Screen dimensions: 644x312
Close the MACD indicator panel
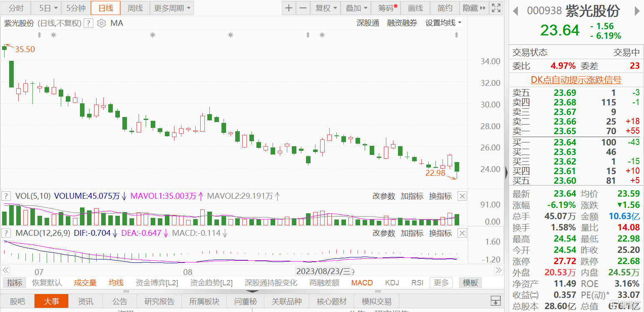click(462, 233)
